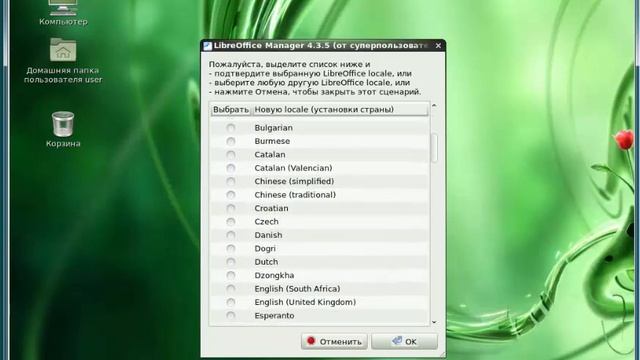Open the Корзина trash icon
The height and width of the screenshot is (360, 640).
[x=63, y=124]
